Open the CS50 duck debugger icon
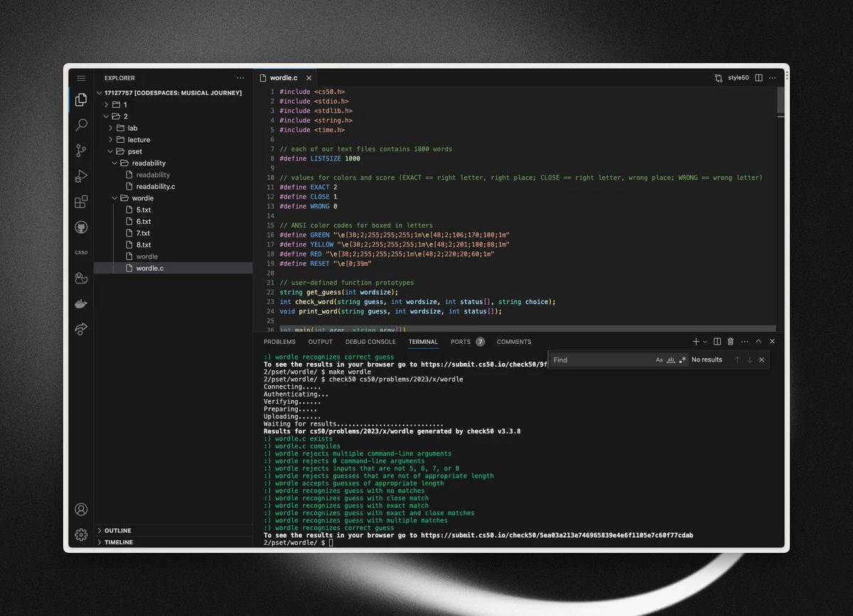853x616 pixels. (81, 278)
